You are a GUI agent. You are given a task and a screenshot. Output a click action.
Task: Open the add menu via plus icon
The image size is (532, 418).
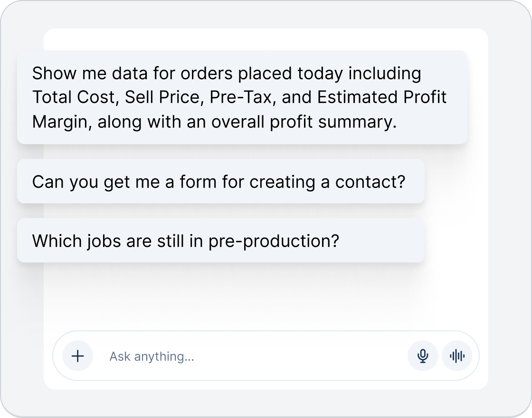click(78, 356)
